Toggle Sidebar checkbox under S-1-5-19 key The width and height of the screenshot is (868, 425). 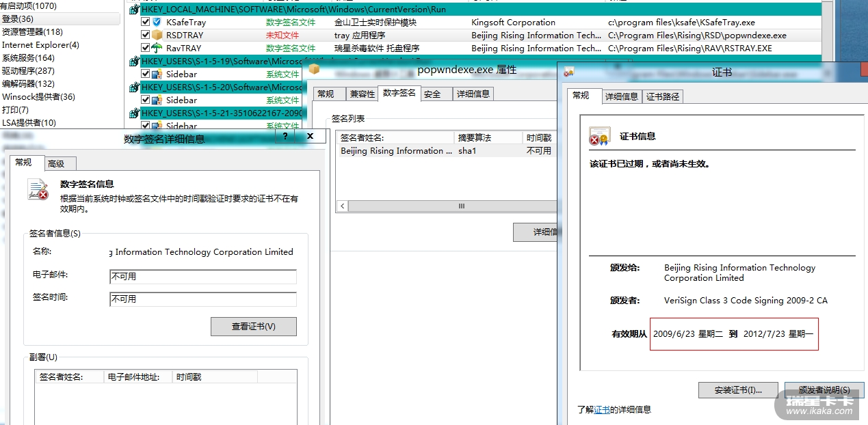(145, 74)
